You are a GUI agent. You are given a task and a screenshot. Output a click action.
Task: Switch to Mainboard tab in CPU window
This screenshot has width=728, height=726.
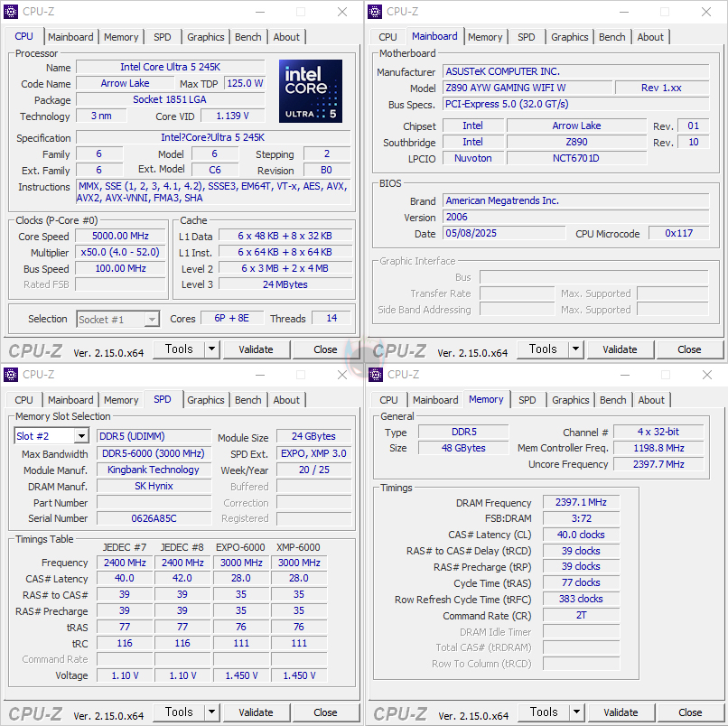coord(70,37)
